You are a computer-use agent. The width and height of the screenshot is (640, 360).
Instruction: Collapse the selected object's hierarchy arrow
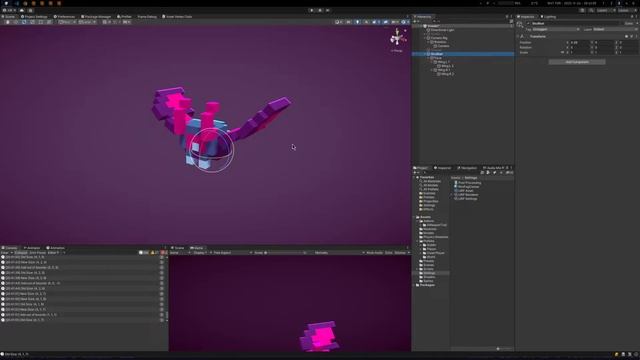[425, 54]
